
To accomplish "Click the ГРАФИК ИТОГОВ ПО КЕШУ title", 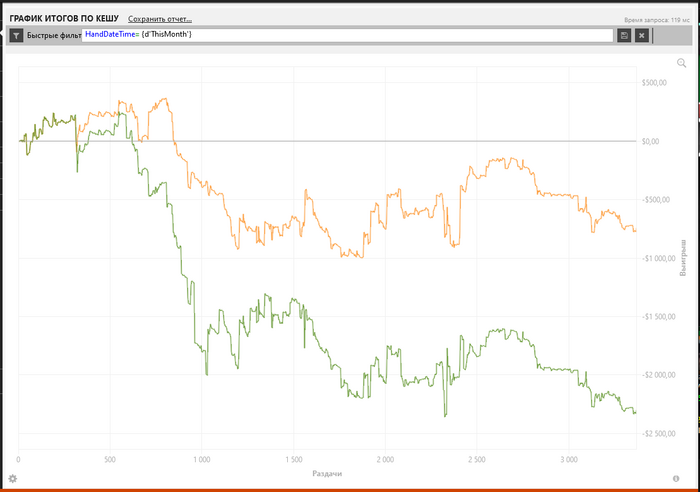I will 64,18.
